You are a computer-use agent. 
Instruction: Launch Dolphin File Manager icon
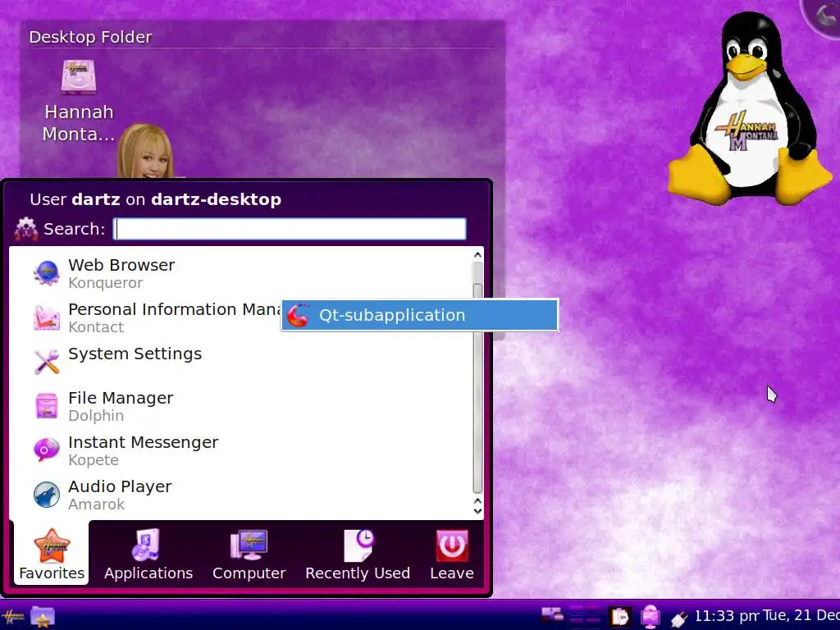coord(47,406)
